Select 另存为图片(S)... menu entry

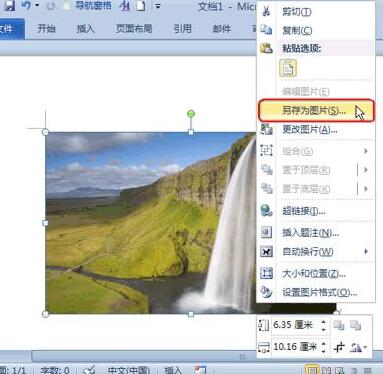click(x=316, y=110)
